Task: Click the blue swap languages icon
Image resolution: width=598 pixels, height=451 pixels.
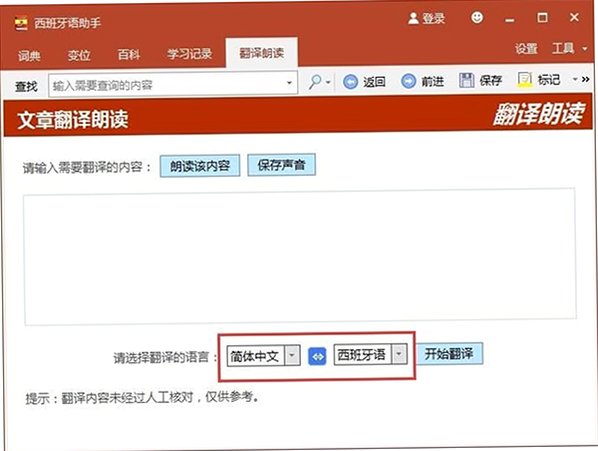Action: click(317, 357)
